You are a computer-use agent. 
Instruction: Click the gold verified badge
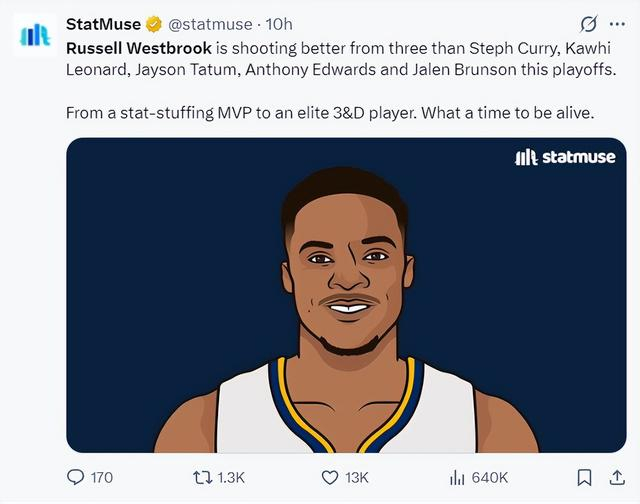[154, 24]
